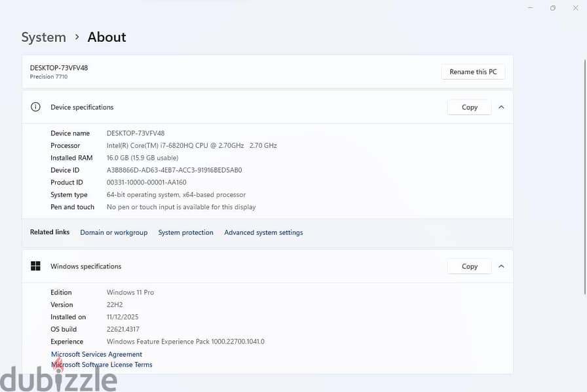Viewport: 587px width, 392px height.
Task: Click the Windows logo icon beside Windows specifications
Action: pos(35,266)
